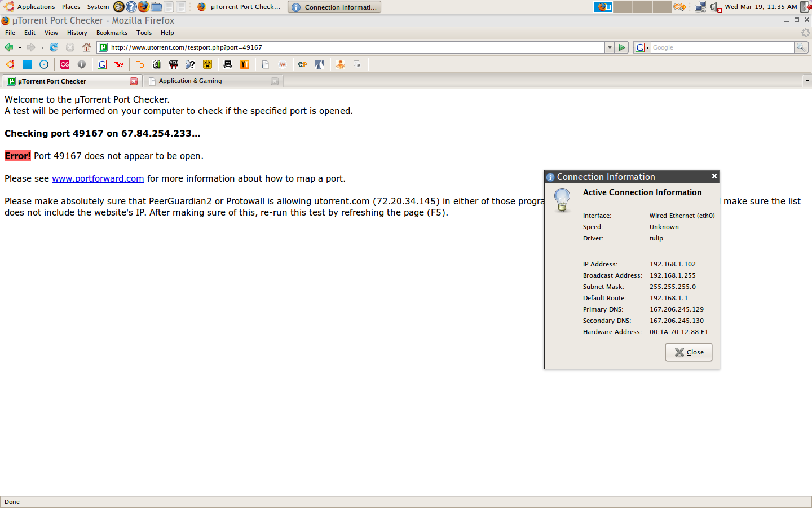Click the Hardware Address value 00:1A:70:12:88:E1

coord(679,332)
